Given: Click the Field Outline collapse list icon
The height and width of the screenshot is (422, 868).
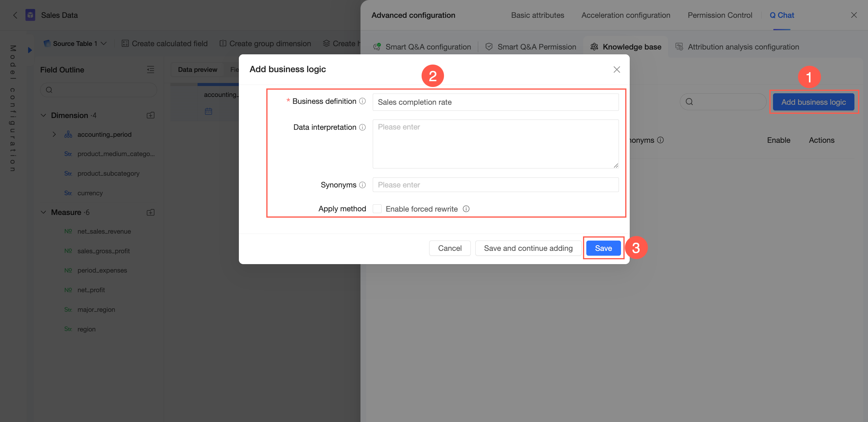Looking at the screenshot, I should (150, 70).
